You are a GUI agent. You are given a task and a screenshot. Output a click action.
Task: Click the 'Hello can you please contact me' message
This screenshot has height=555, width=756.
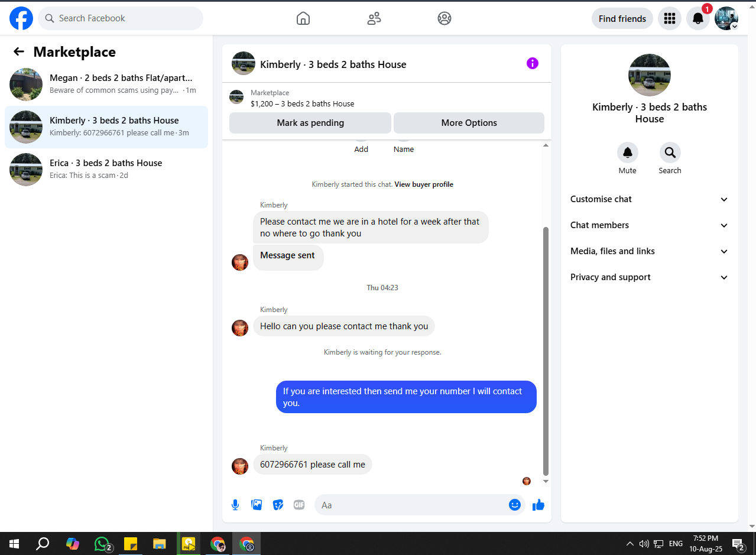[x=344, y=326]
